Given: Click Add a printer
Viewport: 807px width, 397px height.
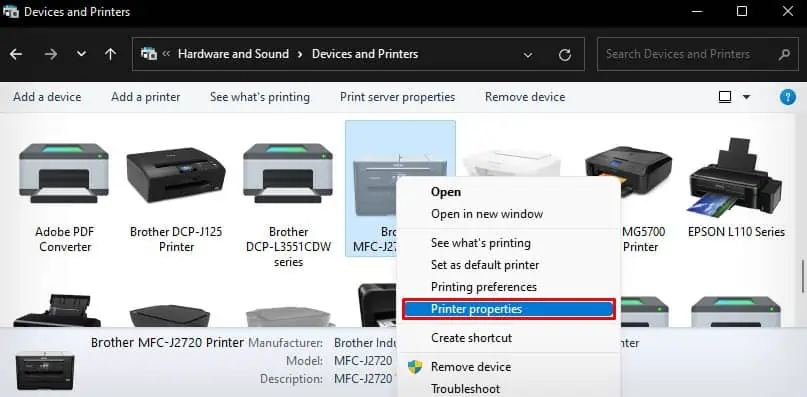Looking at the screenshot, I should [146, 97].
